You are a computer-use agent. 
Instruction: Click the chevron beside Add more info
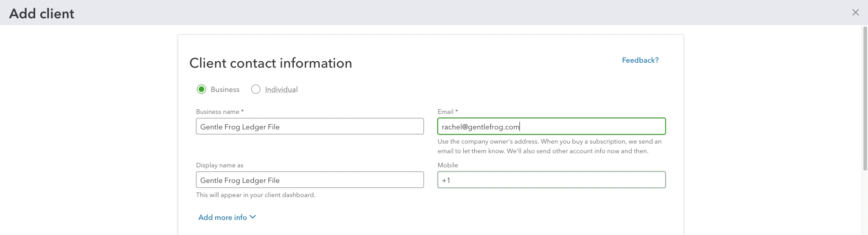pyautogui.click(x=253, y=217)
